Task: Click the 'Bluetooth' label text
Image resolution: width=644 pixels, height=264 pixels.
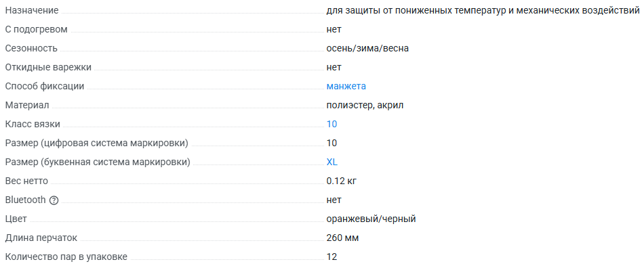Action: point(26,200)
